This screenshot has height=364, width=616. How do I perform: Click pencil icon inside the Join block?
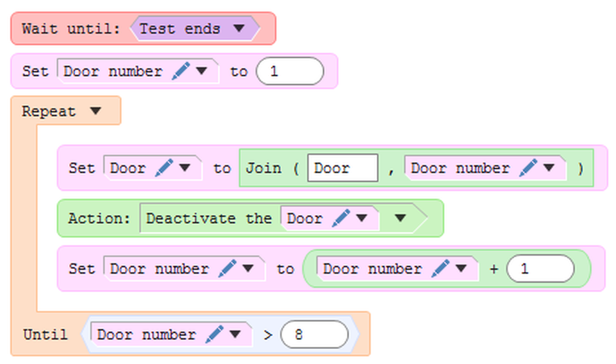pyautogui.click(x=528, y=168)
